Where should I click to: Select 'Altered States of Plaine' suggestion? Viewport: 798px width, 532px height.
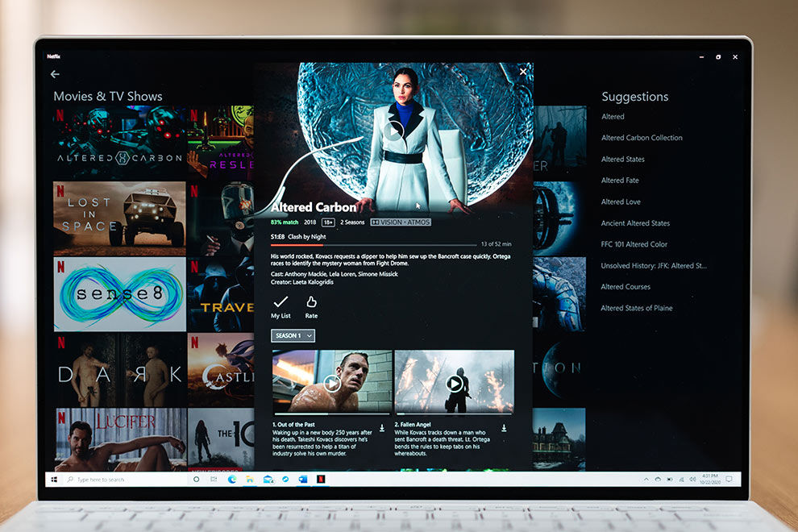point(637,308)
